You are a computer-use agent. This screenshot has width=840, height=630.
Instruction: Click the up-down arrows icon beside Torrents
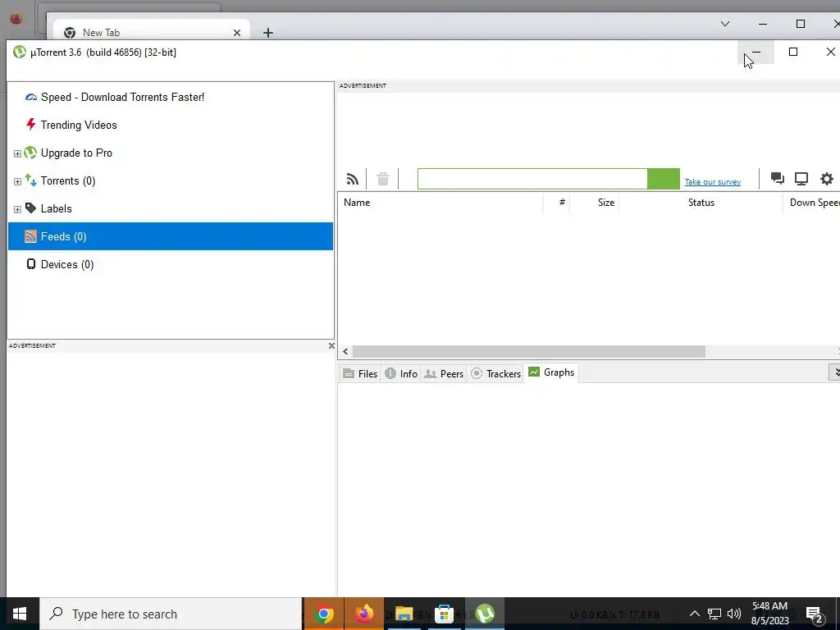(31, 180)
